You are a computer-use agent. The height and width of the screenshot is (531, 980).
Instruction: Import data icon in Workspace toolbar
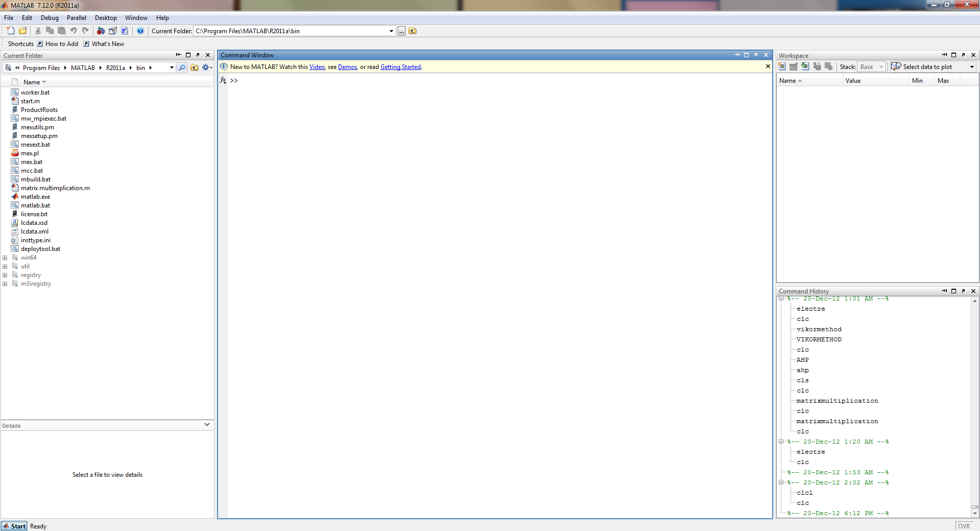coord(805,66)
